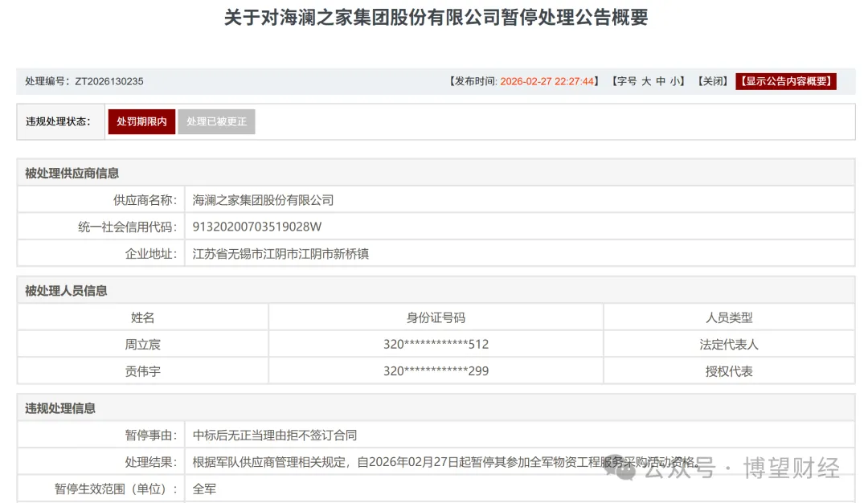The height and width of the screenshot is (503, 868).
Task: Click the 身份证号码 column header
Action: pyautogui.click(x=436, y=317)
